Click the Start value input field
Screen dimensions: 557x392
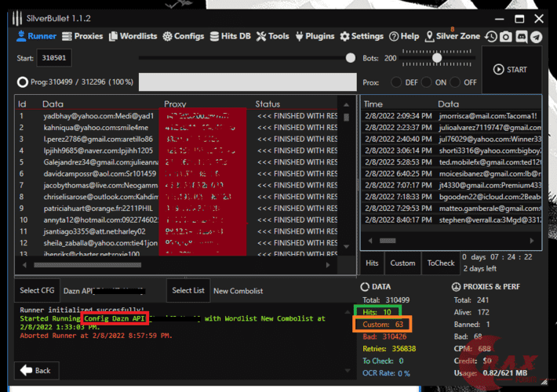point(54,58)
